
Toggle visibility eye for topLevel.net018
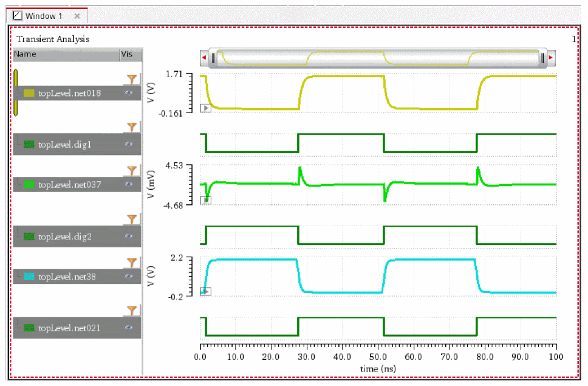pyautogui.click(x=129, y=93)
